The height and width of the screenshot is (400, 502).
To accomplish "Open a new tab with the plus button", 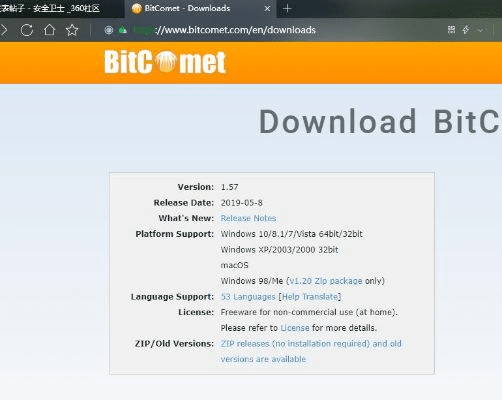I will point(287,9).
